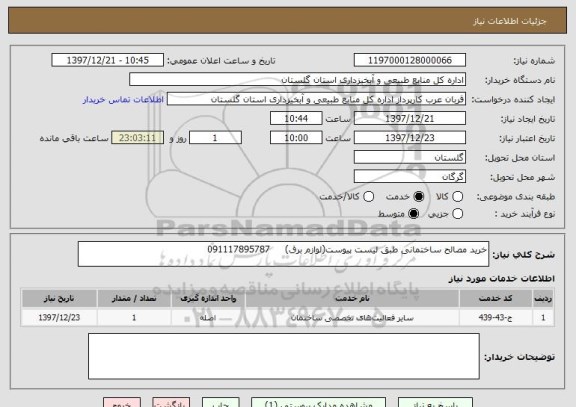Screen dimensions: 576x407
Task: Click the need number field 1197000128000066
Action: pos(410,60)
